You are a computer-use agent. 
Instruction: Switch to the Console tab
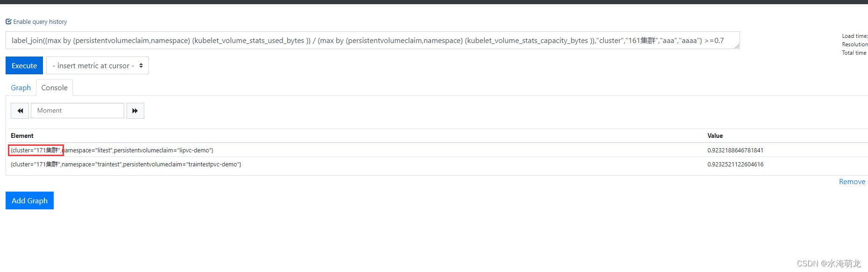click(54, 87)
